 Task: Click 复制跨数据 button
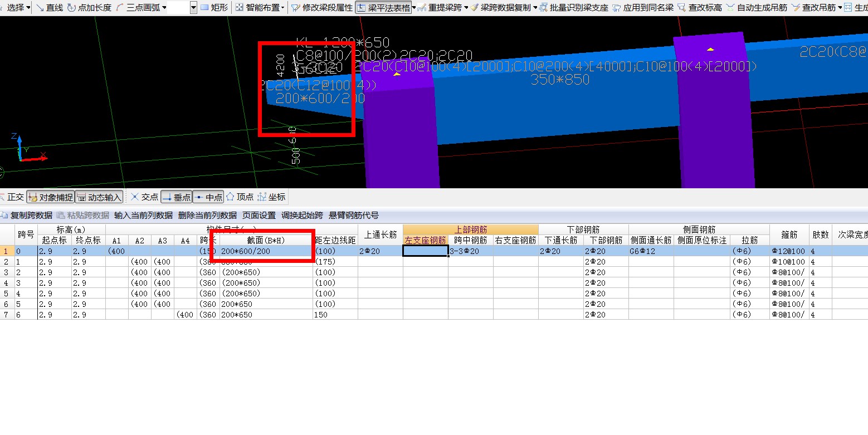click(27, 216)
